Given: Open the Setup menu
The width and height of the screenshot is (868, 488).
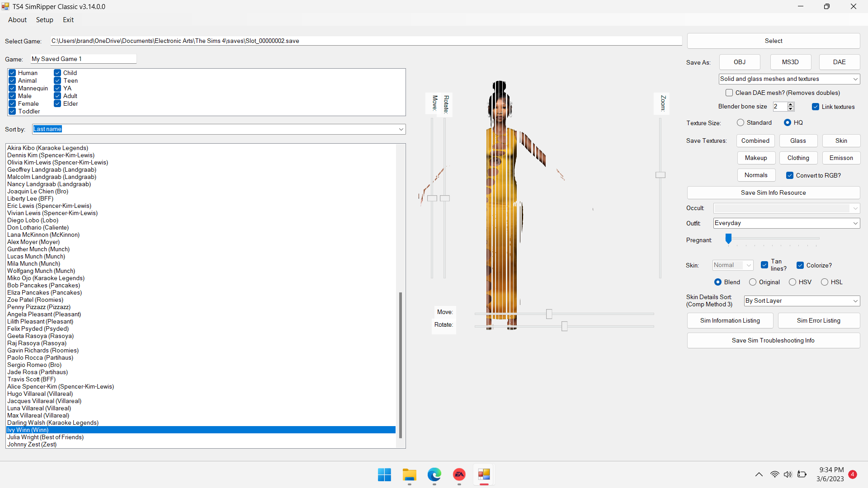Looking at the screenshot, I should [44, 19].
